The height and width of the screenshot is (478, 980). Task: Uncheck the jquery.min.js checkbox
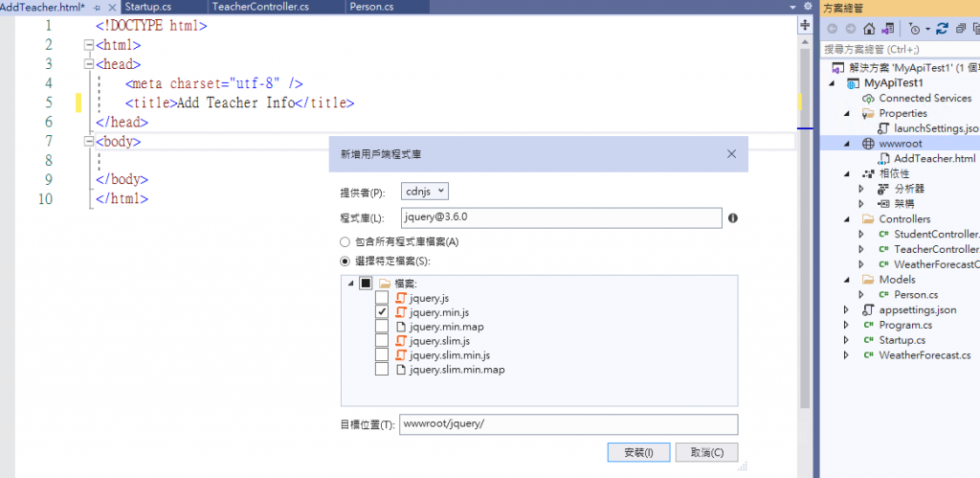point(381,312)
